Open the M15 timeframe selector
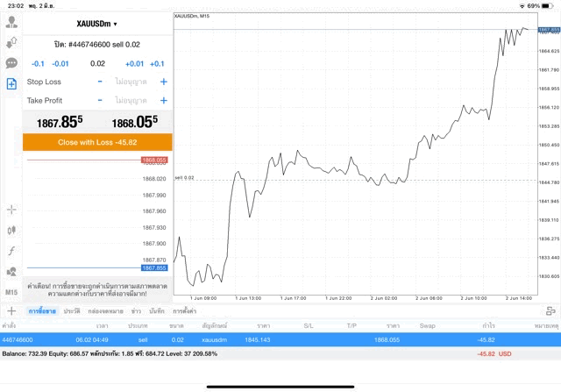Viewport: 561px width, 392px height. pos(11,292)
